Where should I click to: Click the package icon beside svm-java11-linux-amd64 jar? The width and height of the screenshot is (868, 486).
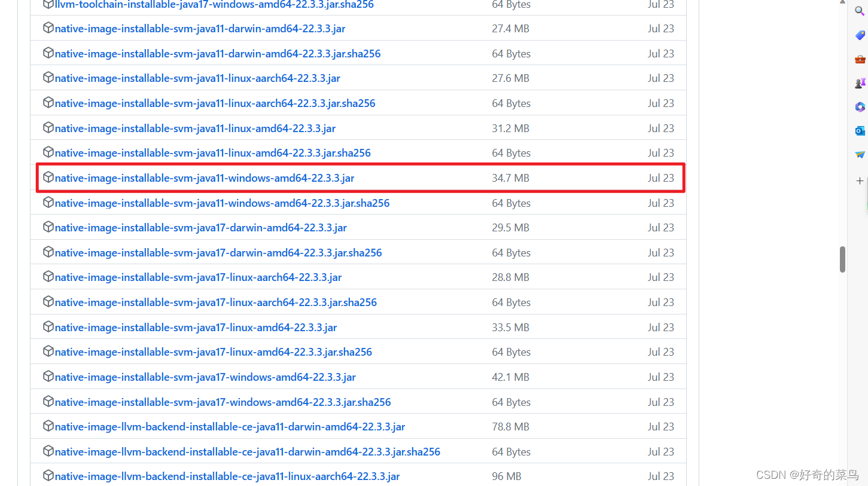coord(48,128)
